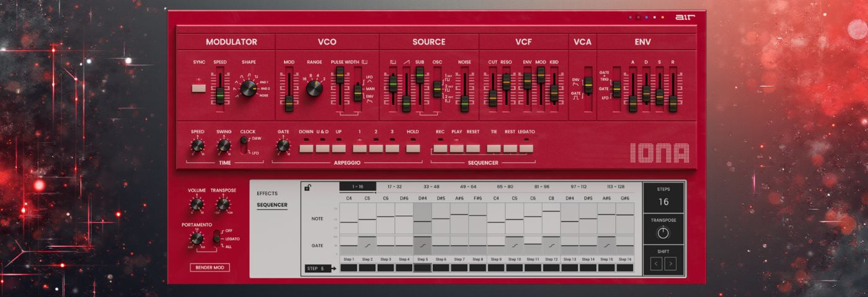
Task: Select the 17 - 32 step range tab
Action: [x=394, y=186]
